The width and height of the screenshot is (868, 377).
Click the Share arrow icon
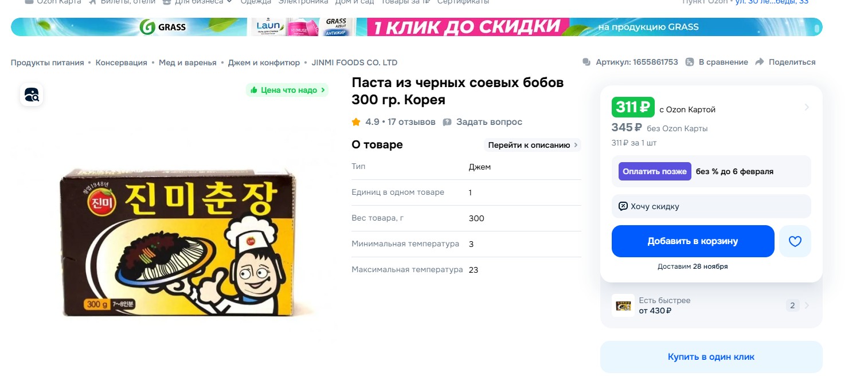760,62
